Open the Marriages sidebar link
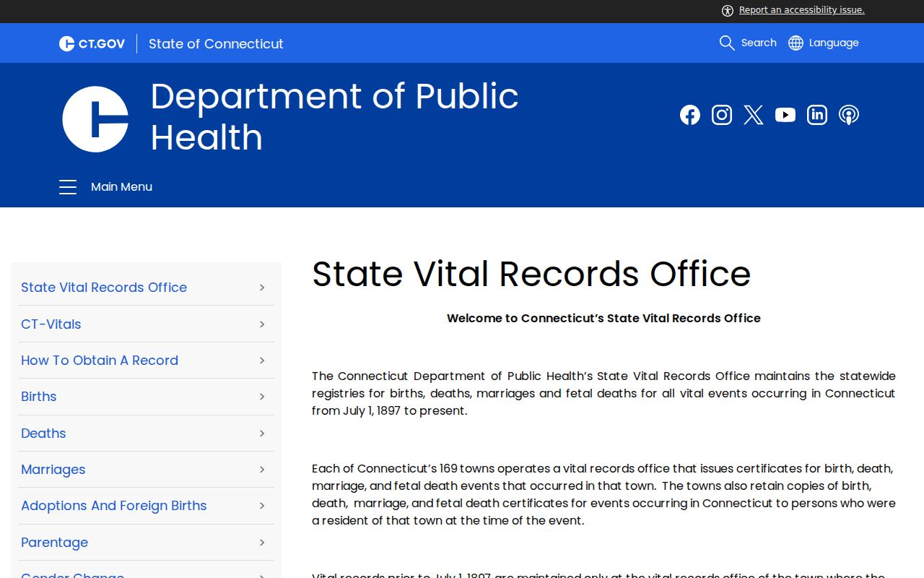The height and width of the screenshot is (578, 924). click(x=53, y=470)
